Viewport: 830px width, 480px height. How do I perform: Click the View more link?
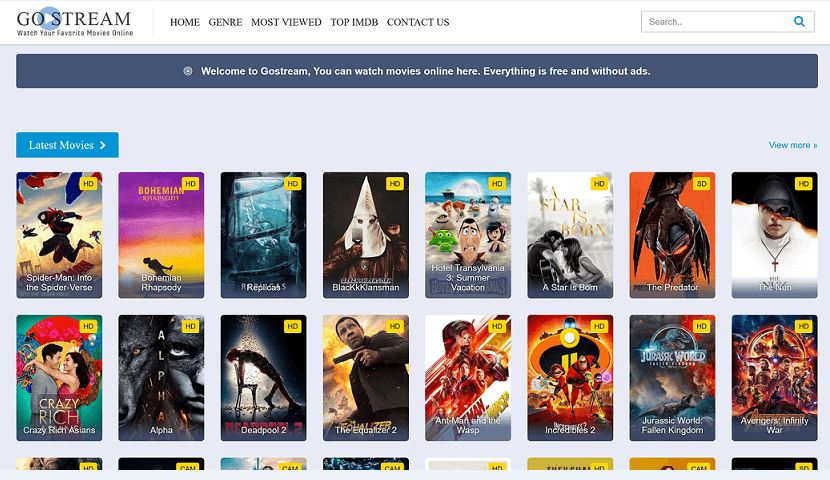click(792, 145)
